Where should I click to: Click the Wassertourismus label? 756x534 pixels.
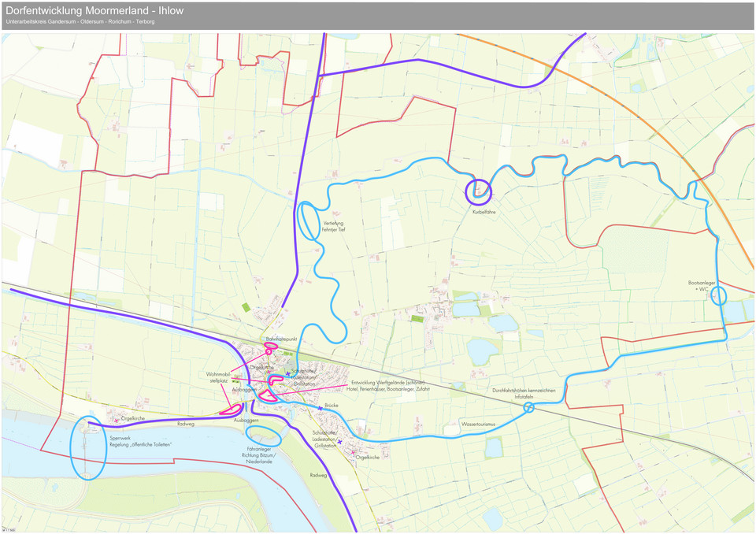[478, 424]
